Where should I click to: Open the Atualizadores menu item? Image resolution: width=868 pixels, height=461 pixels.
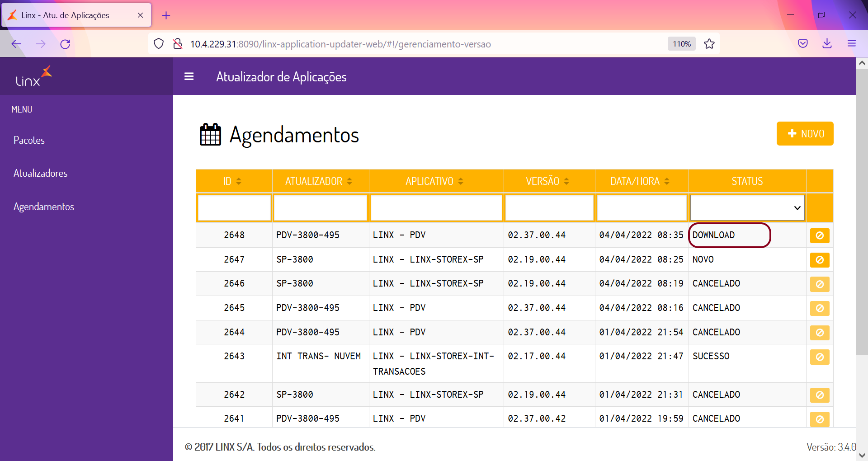[40, 173]
